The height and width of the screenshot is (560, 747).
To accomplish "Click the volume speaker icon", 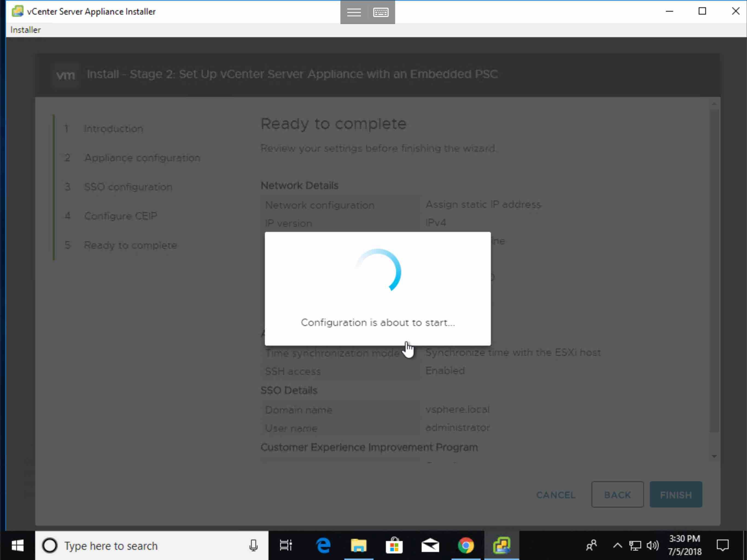I will pyautogui.click(x=652, y=546).
